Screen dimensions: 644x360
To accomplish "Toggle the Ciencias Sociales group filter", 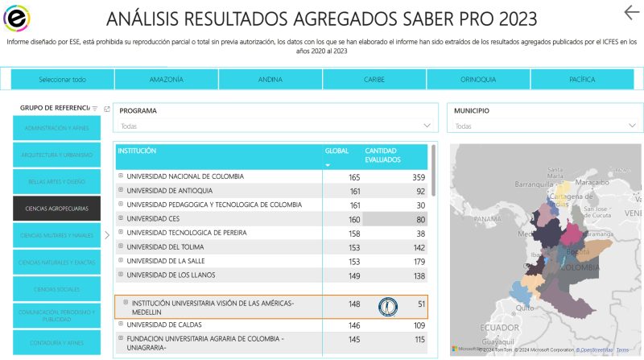I will tap(56, 289).
